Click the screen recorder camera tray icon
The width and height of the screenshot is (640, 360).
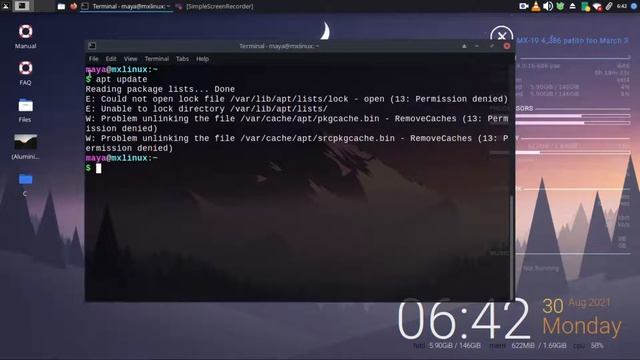click(523, 6)
